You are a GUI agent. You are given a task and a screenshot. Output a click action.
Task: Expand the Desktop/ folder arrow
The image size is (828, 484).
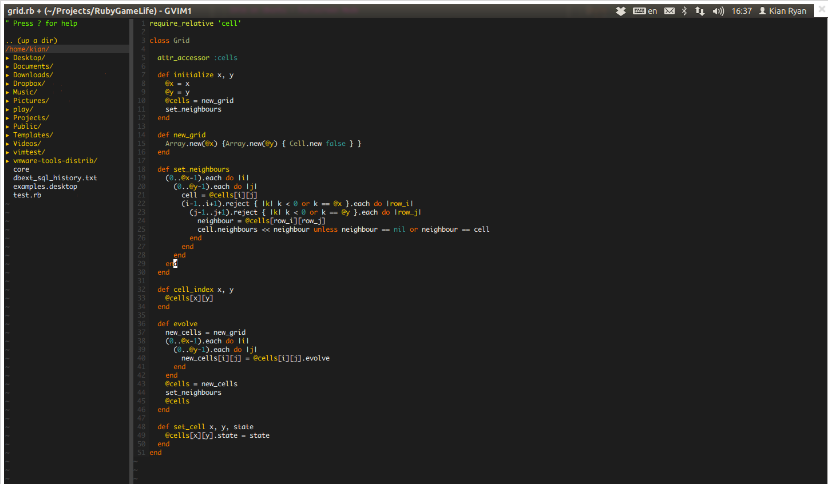coord(7,58)
